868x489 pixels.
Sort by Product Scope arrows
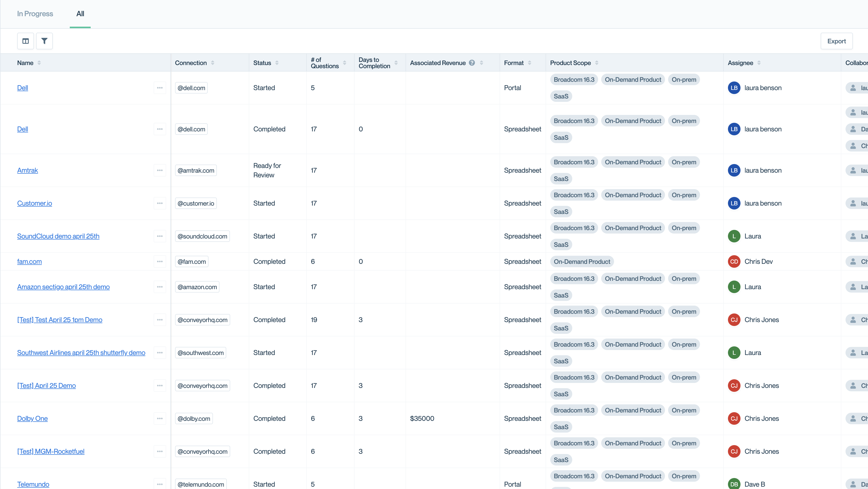(597, 63)
